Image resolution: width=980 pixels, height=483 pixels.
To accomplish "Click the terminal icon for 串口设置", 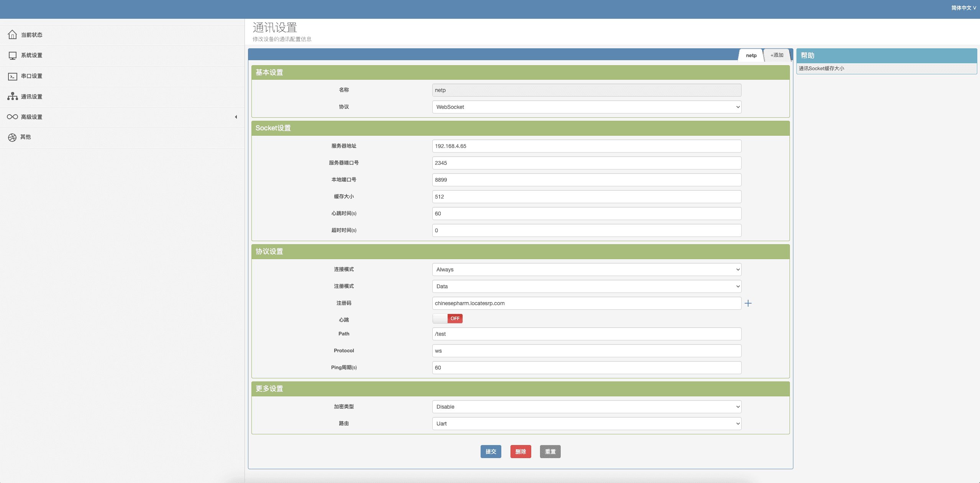I will coord(12,76).
